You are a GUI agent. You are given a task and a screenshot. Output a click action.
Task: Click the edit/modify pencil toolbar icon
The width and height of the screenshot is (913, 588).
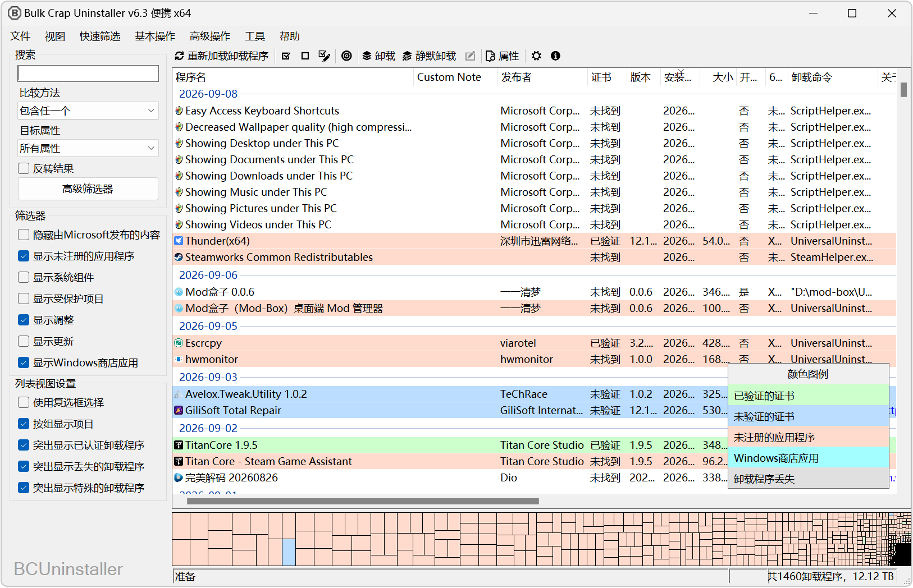point(471,56)
